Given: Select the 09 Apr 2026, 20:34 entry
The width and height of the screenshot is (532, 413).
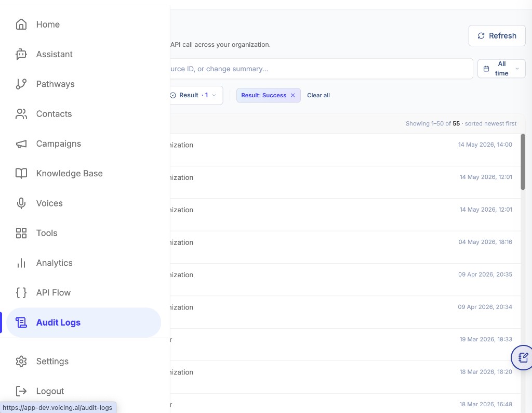Looking at the screenshot, I should tap(345, 312).
